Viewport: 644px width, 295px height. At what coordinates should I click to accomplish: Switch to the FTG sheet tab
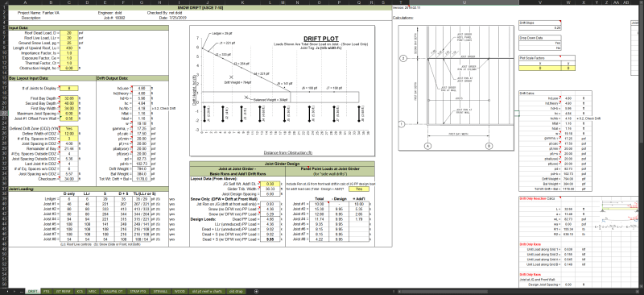click(x=47, y=291)
